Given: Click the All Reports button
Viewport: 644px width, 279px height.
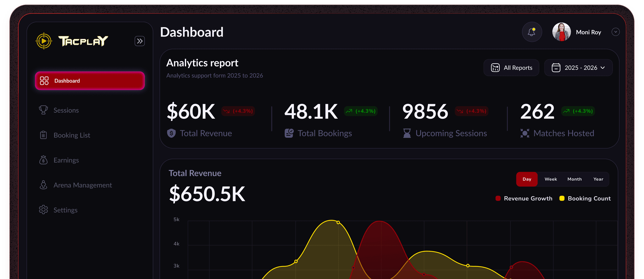Looking at the screenshot, I should [511, 68].
